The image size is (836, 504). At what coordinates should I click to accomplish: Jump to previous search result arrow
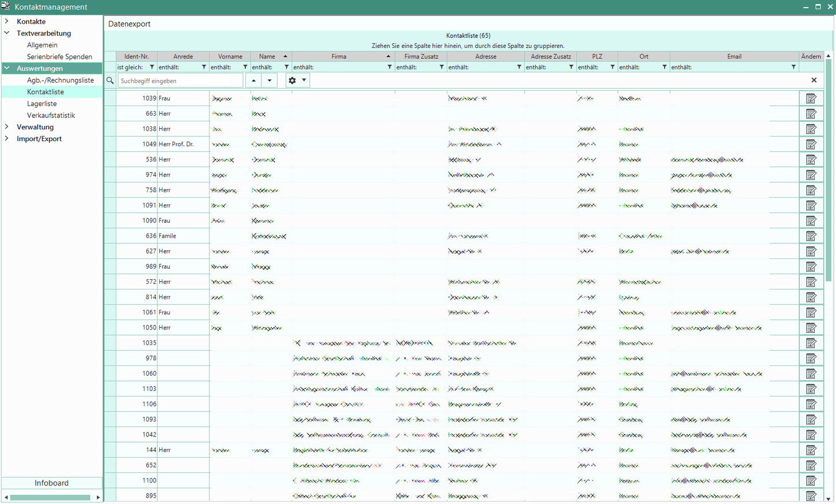pyautogui.click(x=253, y=81)
